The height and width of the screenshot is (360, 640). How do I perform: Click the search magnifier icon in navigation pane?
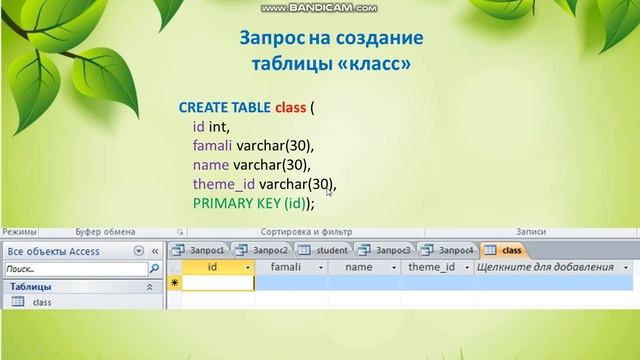[x=155, y=268]
